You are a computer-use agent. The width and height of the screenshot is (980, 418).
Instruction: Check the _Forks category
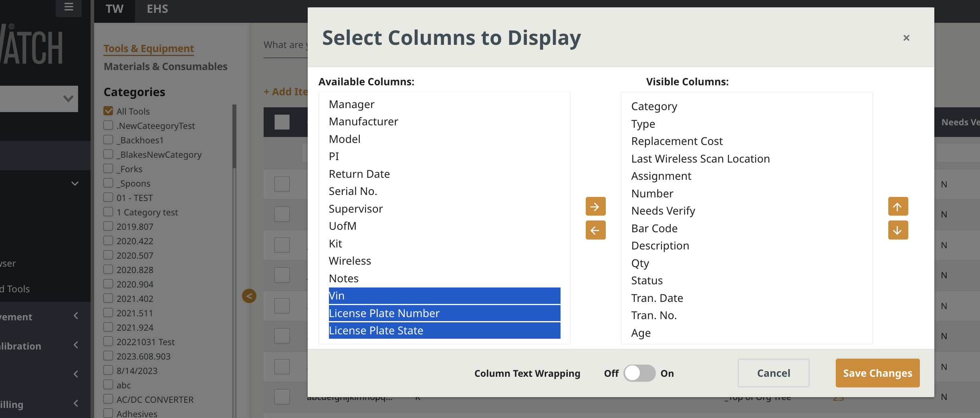click(108, 169)
